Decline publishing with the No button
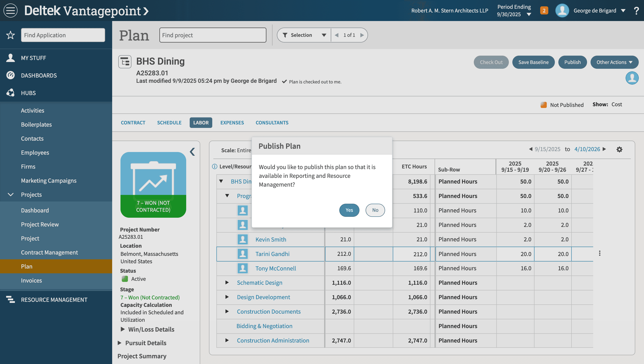The width and height of the screenshot is (644, 364). pyautogui.click(x=375, y=210)
